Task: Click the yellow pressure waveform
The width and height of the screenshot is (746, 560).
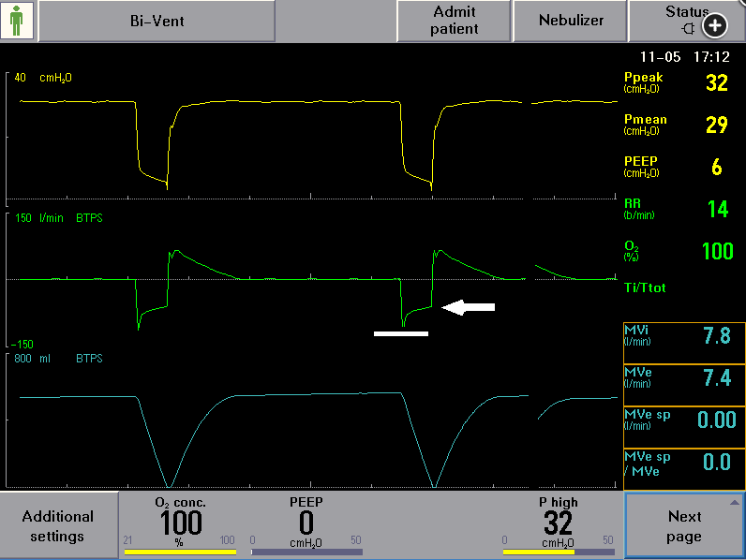Action: 281,101
